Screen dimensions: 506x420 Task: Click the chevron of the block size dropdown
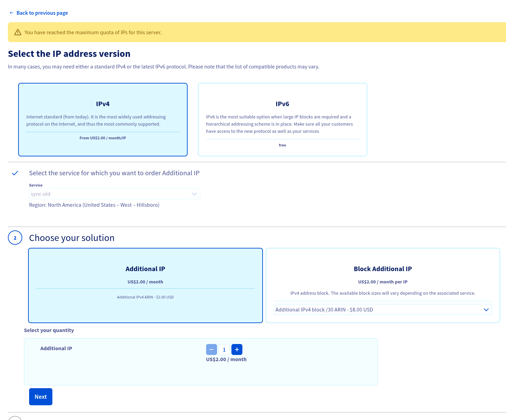pos(486,310)
